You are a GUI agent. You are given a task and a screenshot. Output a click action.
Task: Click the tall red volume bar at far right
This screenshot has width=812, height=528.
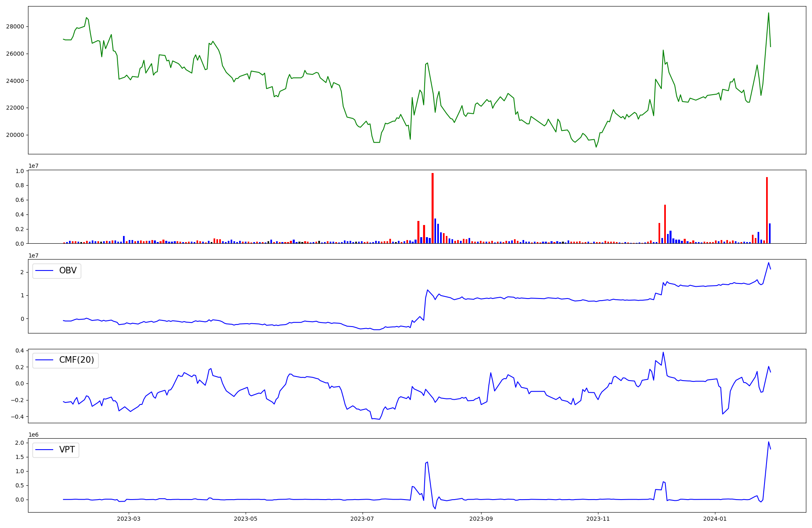tap(767, 210)
